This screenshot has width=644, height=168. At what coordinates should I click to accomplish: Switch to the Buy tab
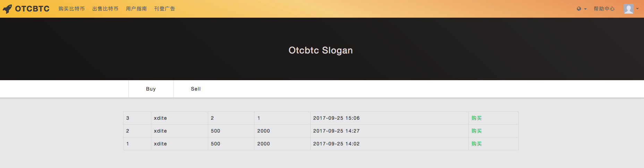[151, 89]
